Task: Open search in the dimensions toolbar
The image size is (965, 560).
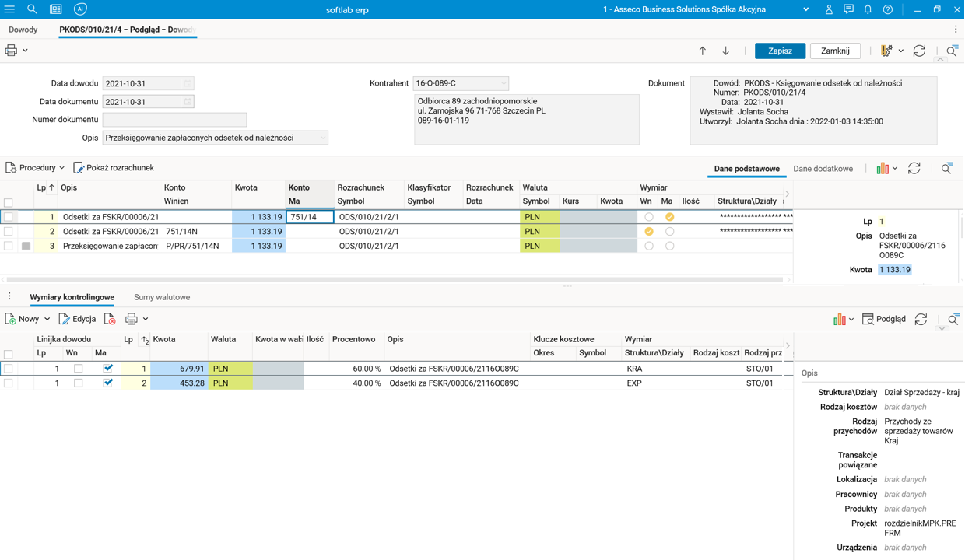Action: click(x=953, y=319)
